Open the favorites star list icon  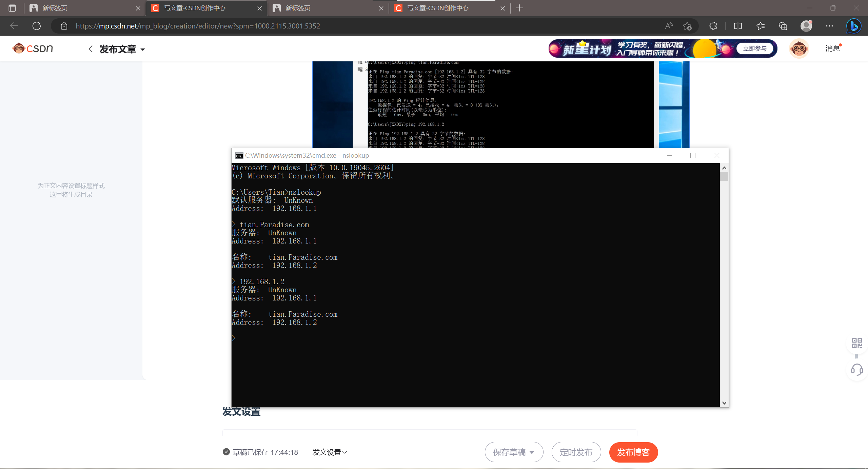pos(761,26)
